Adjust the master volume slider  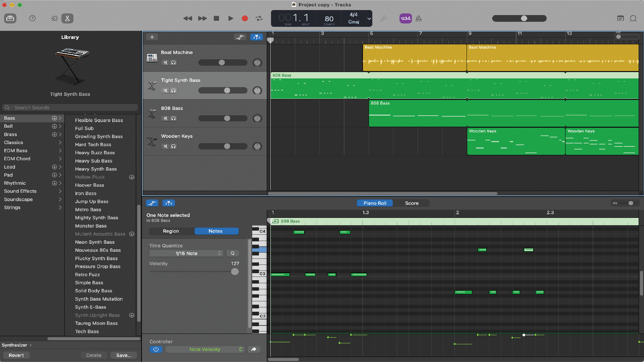tap(519, 18)
